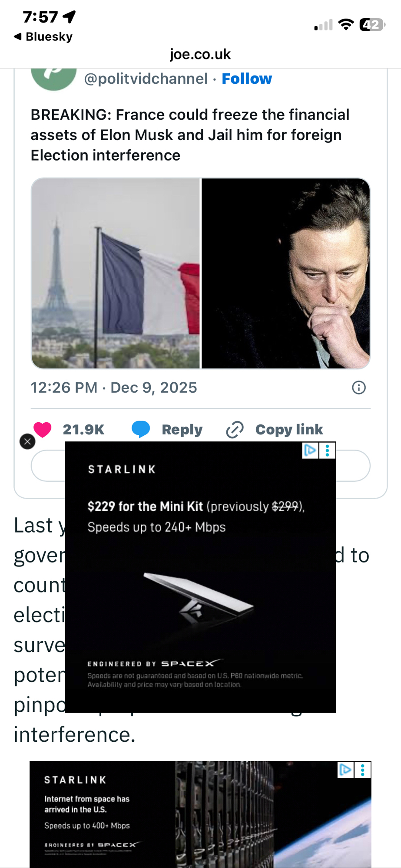Open the Eiffel Tower flag photo

click(116, 273)
